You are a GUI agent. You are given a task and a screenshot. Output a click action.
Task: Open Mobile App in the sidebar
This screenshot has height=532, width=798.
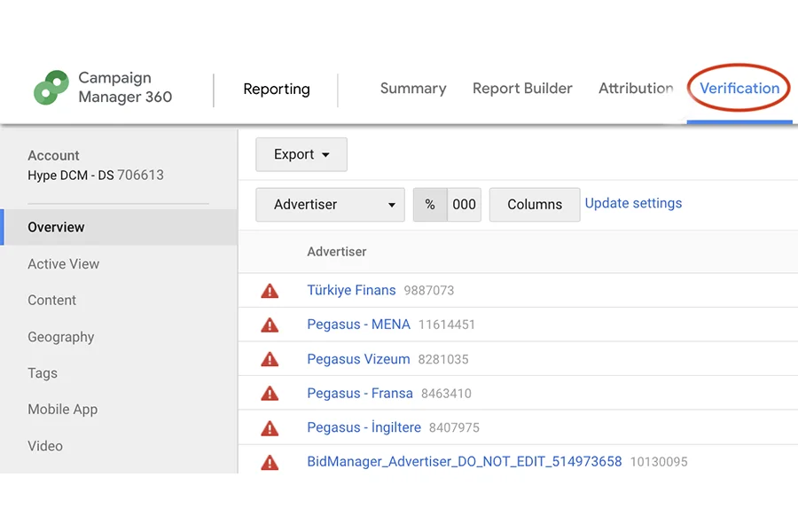(63, 410)
